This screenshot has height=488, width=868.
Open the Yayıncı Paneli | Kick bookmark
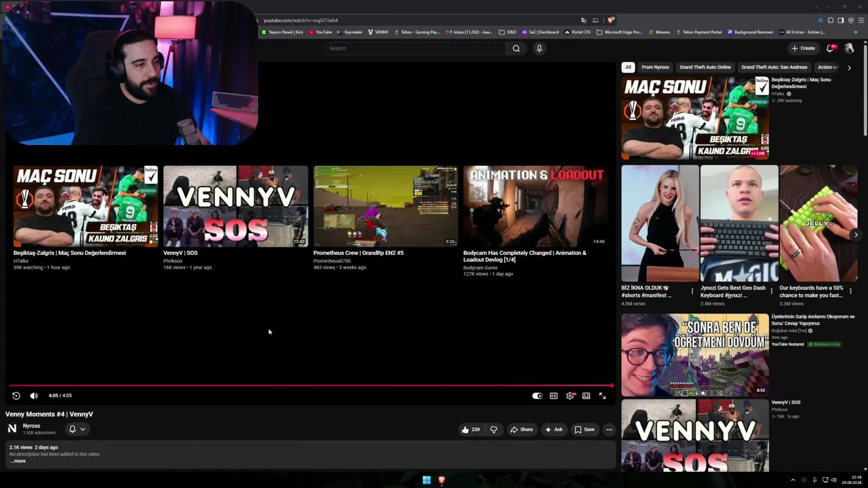(283, 32)
